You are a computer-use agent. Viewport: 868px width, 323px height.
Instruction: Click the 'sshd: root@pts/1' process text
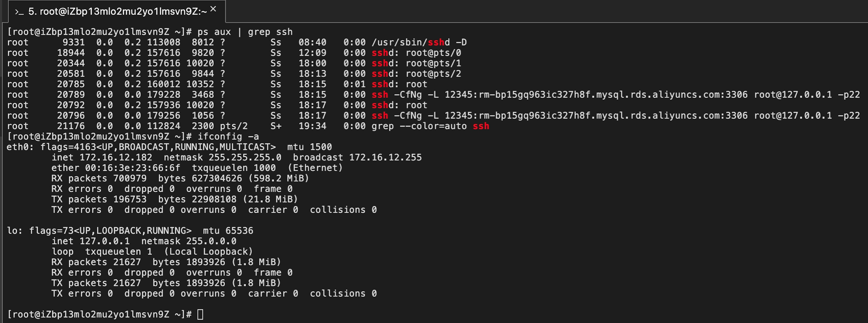tap(416, 63)
